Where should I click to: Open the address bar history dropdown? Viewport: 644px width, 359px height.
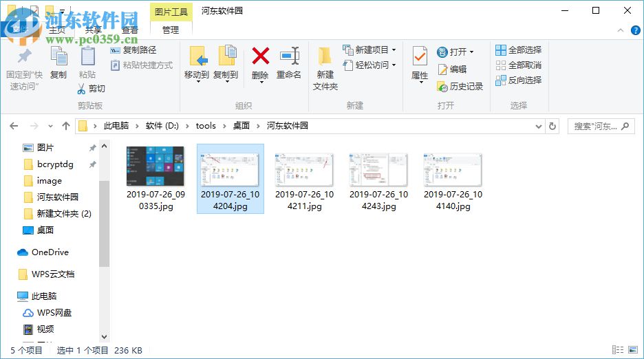click(539, 127)
